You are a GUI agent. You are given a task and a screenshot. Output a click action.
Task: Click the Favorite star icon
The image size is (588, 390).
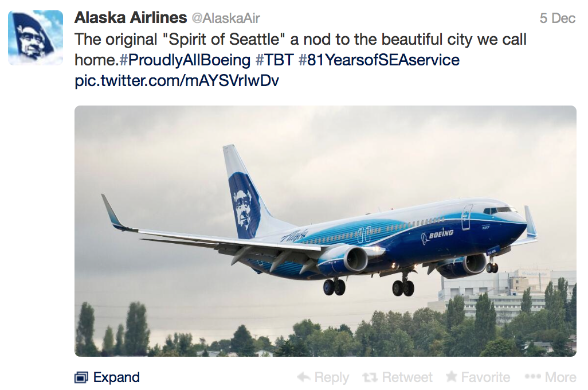(x=452, y=377)
